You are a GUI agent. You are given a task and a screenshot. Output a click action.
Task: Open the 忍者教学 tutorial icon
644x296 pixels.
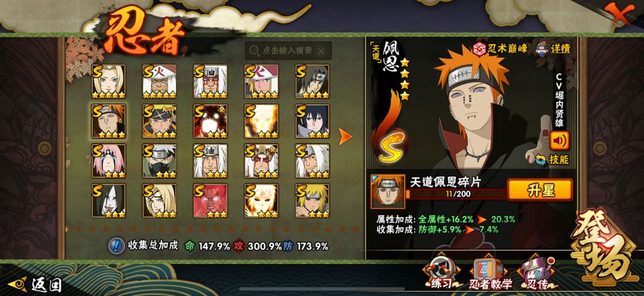pyautogui.click(x=490, y=273)
